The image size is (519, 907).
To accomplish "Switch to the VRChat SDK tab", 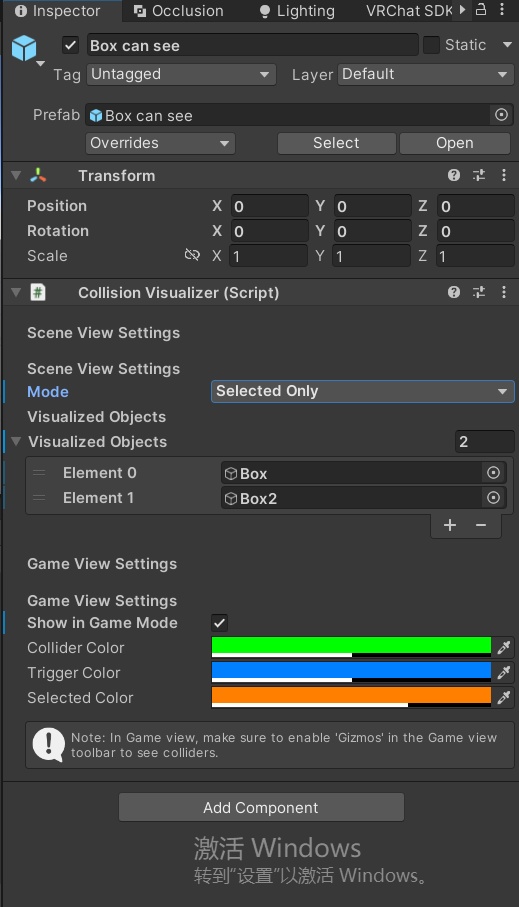I will click(408, 10).
